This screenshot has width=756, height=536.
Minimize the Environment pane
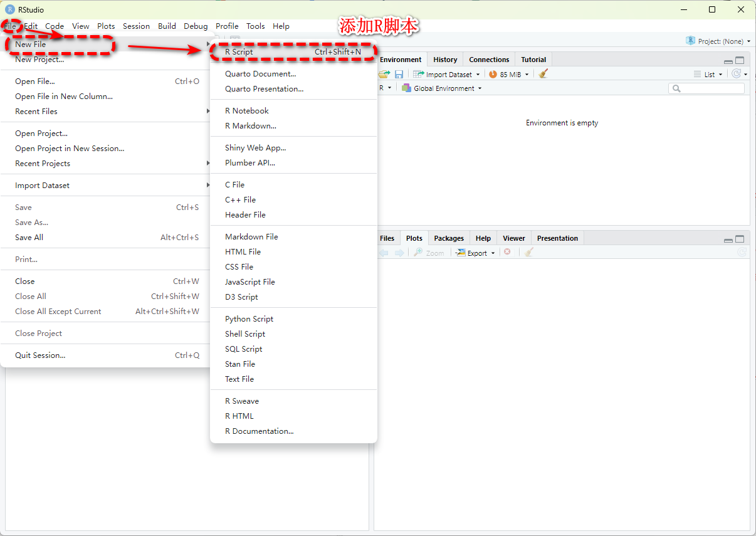[728, 61]
